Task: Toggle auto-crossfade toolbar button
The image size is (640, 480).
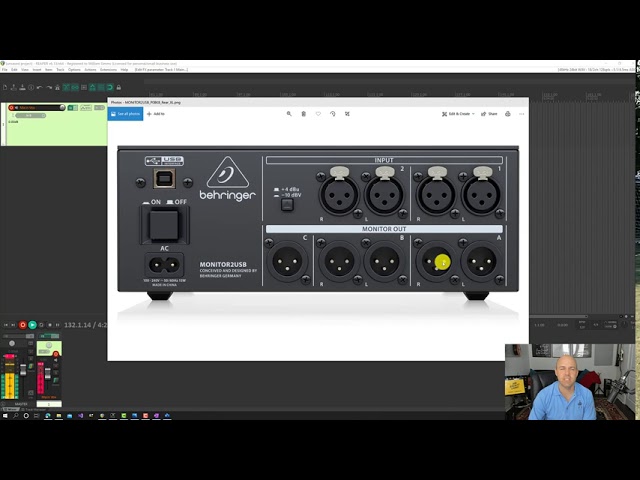Action: coord(66,87)
